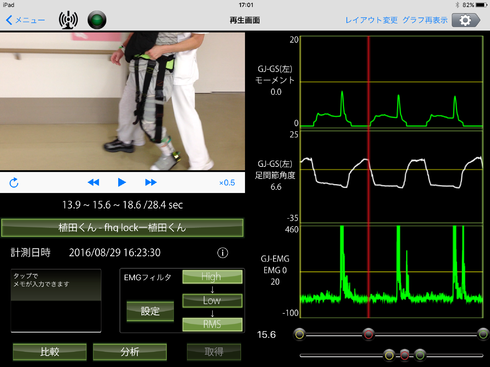Tap the 足関節角度 ankle angle graph
This screenshot has width=490, height=367.
pos(392,176)
